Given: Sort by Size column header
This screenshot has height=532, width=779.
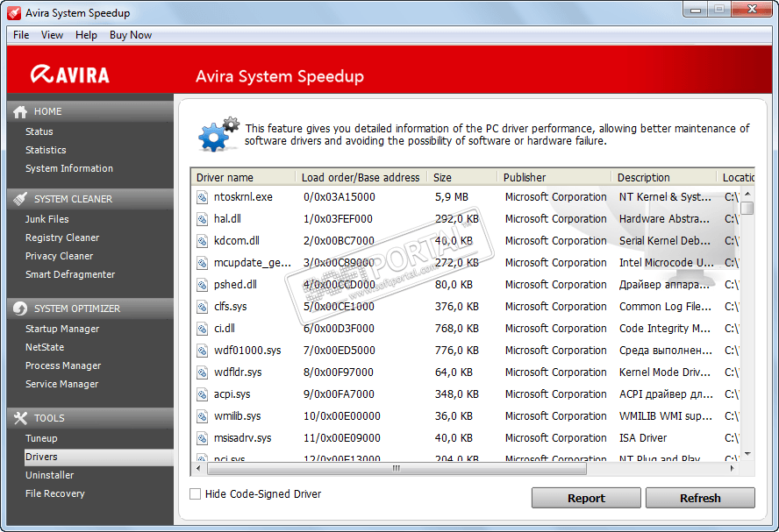Looking at the screenshot, I should coord(462,177).
